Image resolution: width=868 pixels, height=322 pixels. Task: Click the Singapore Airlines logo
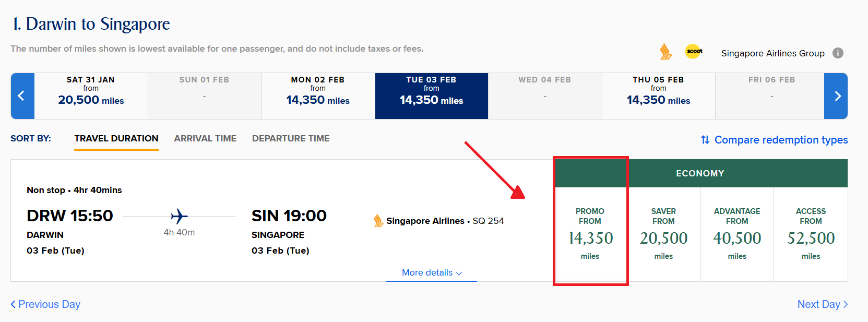665,52
